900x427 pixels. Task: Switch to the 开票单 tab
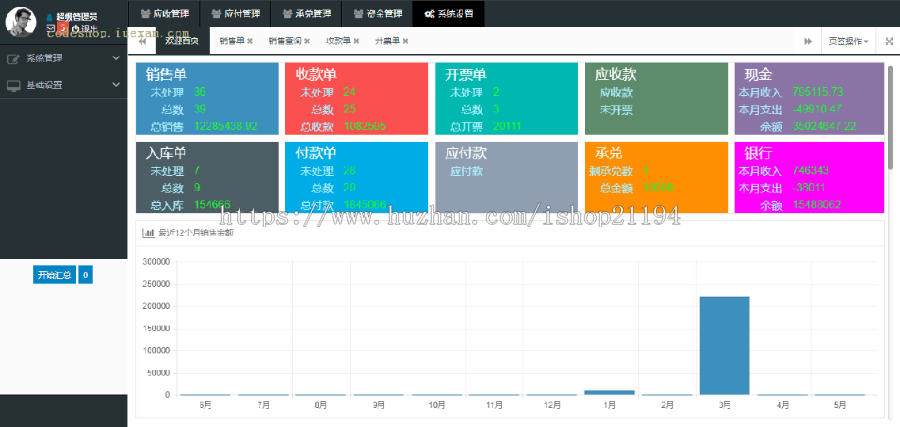pos(387,41)
